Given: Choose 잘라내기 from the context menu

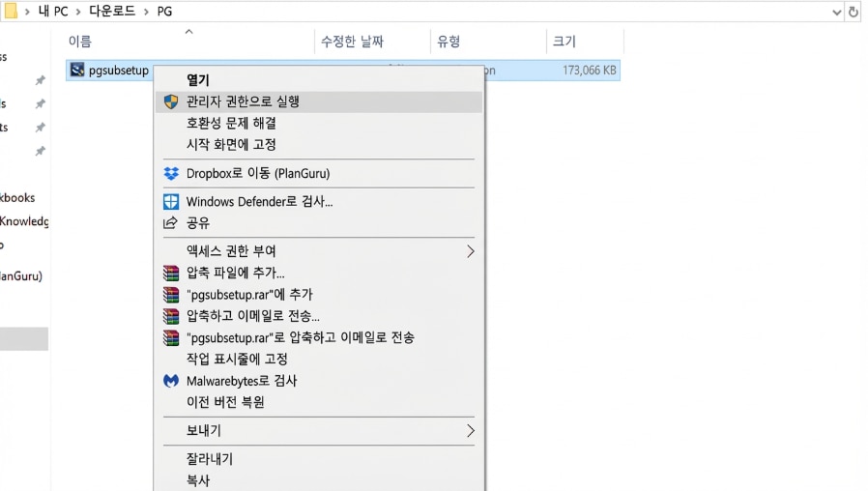Looking at the screenshot, I should [319, 458].
